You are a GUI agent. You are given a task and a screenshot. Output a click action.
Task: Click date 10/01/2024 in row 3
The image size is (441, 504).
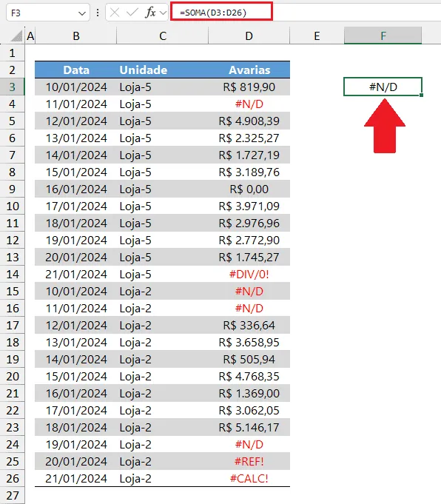[76, 87]
